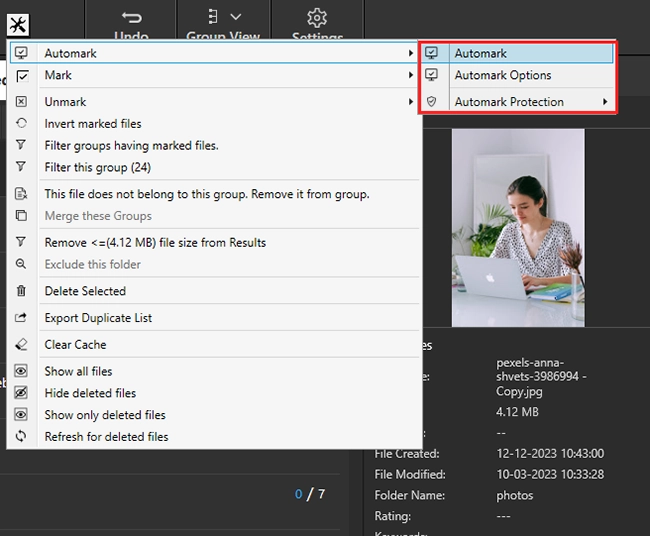Expand the Unmark submenu arrow
Viewport: 650px width, 536px height.
click(410, 102)
